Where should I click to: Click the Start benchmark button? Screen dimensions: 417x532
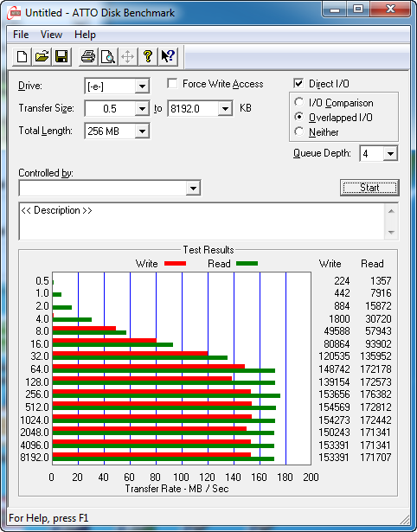coord(369,188)
